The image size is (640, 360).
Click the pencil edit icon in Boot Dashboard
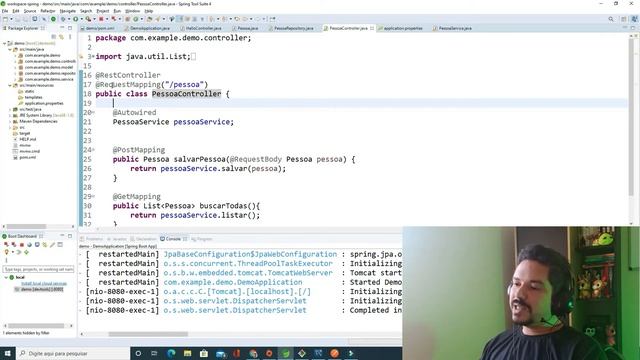[x=52, y=245]
